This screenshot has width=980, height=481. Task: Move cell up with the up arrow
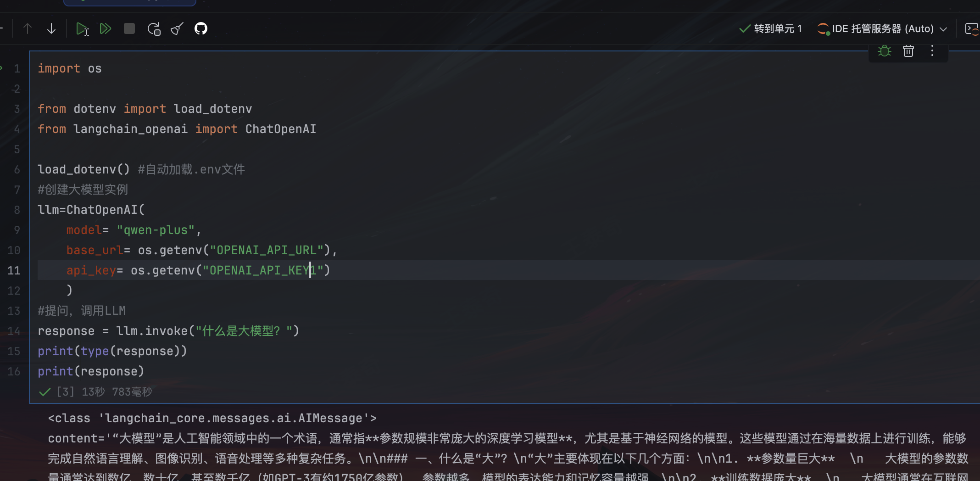click(x=28, y=28)
